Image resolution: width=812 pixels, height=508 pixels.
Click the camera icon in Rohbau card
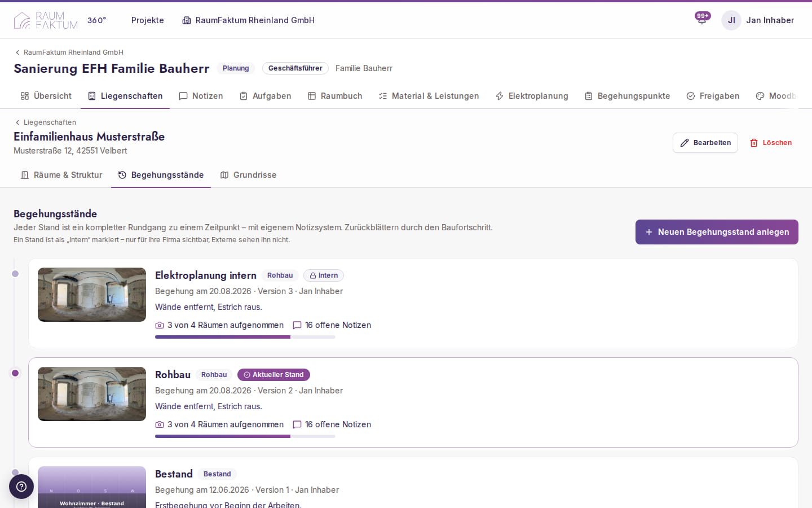160,424
